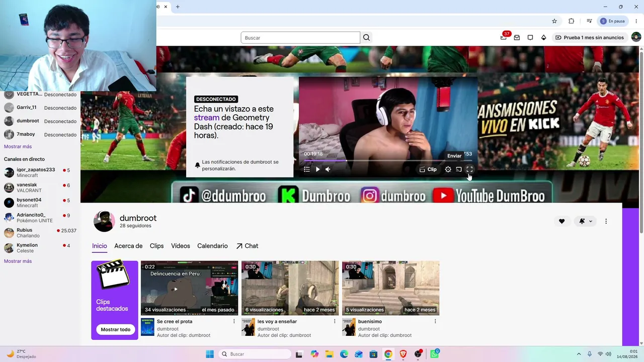
Task: Open the 'stream' link in the offline card
Action: pyautogui.click(x=207, y=118)
